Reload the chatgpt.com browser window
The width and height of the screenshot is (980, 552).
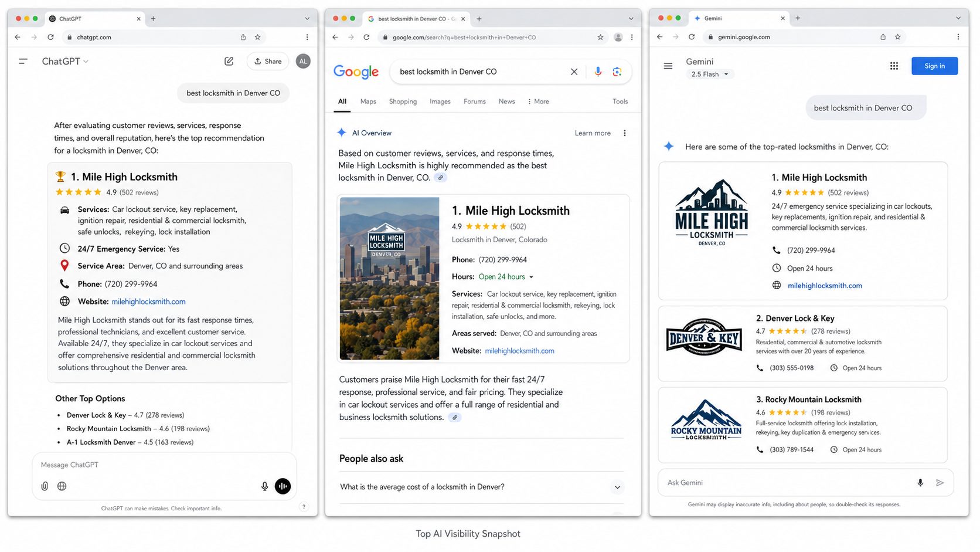tap(50, 37)
